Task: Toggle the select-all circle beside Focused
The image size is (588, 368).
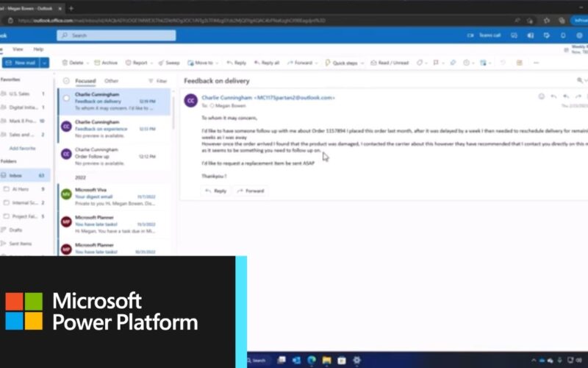Action: 66,81
